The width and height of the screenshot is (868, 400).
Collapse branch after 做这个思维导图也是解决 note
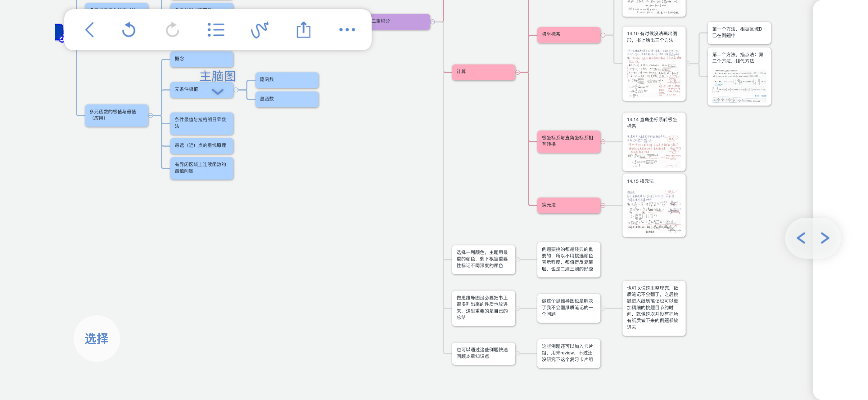[603, 308]
